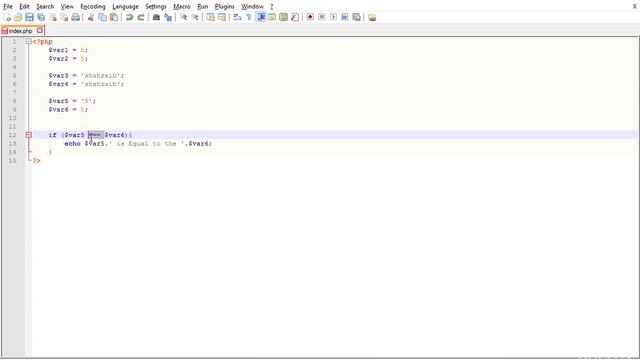Open the Encoding menu
Screen dimensions: 640x360
point(93,7)
